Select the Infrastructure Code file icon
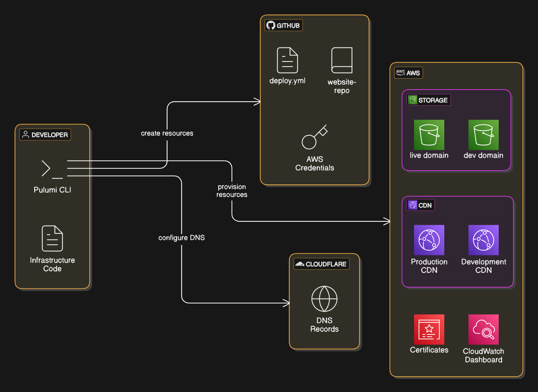The image size is (538, 392). [52, 238]
